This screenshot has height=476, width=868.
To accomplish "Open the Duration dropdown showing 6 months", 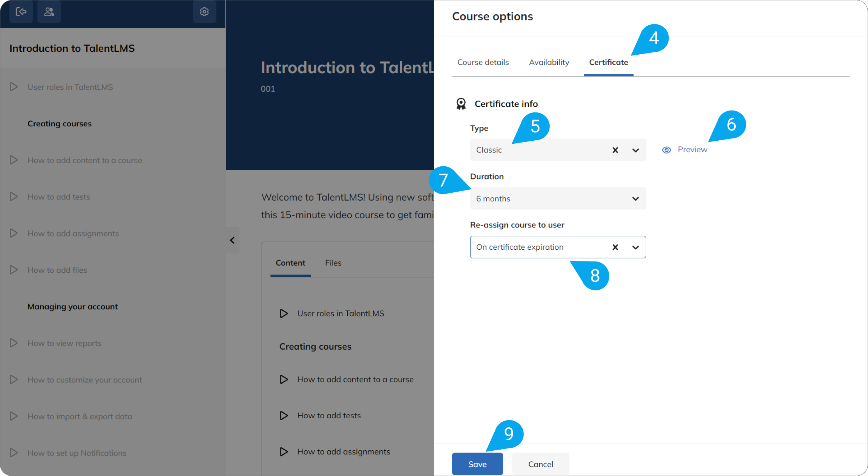I will coord(558,199).
